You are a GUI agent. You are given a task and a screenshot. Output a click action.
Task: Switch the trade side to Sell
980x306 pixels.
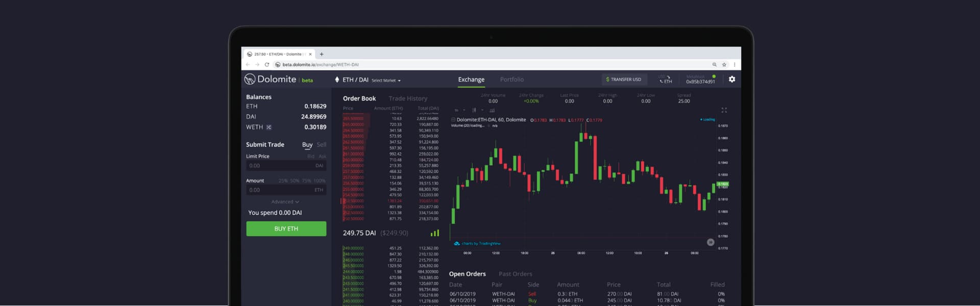coord(321,145)
